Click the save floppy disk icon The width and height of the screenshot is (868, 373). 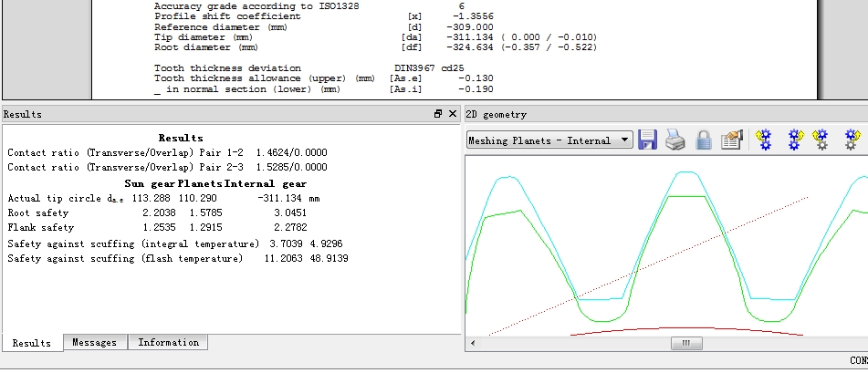point(648,140)
